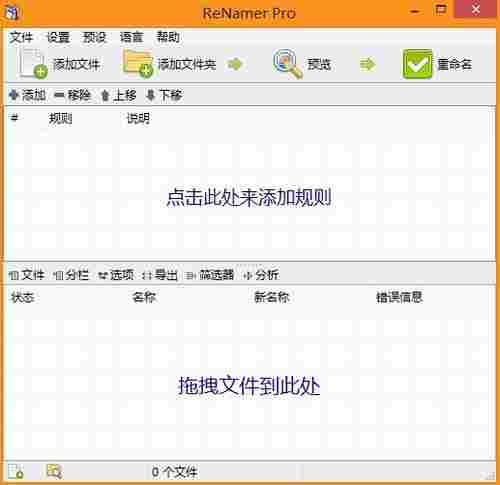Add a rule with the 添加 button

pyautogui.click(x=27, y=95)
